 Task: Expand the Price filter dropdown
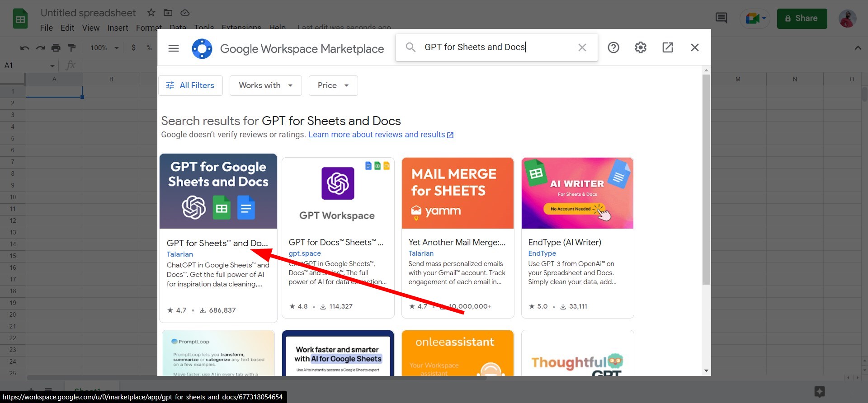pyautogui.click(x=333, y=85)
